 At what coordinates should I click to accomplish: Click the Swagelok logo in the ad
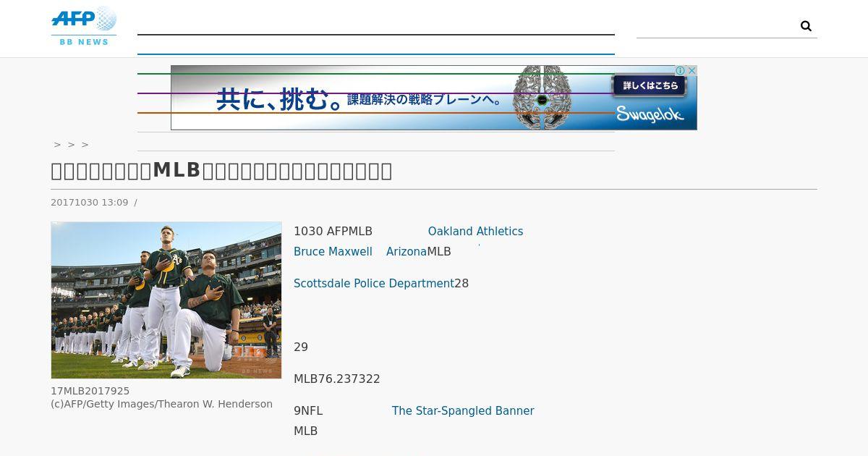tap(650, 114)
